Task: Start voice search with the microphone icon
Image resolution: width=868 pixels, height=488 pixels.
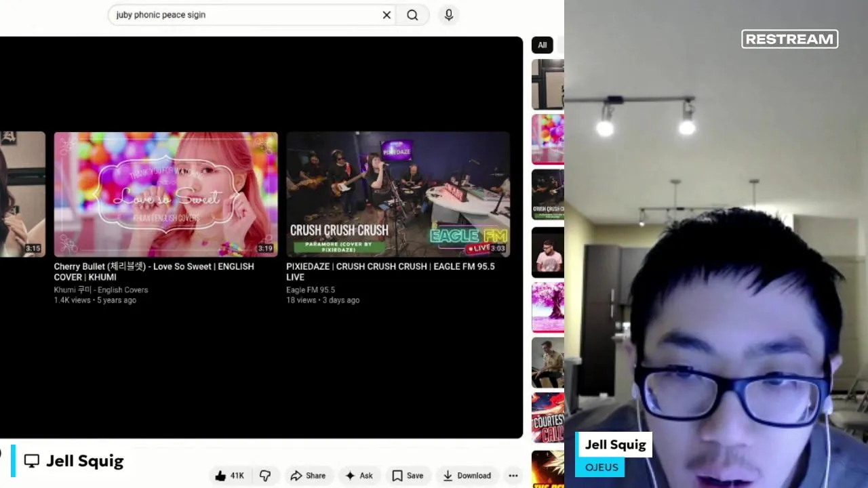Action: tap(449, 15)
